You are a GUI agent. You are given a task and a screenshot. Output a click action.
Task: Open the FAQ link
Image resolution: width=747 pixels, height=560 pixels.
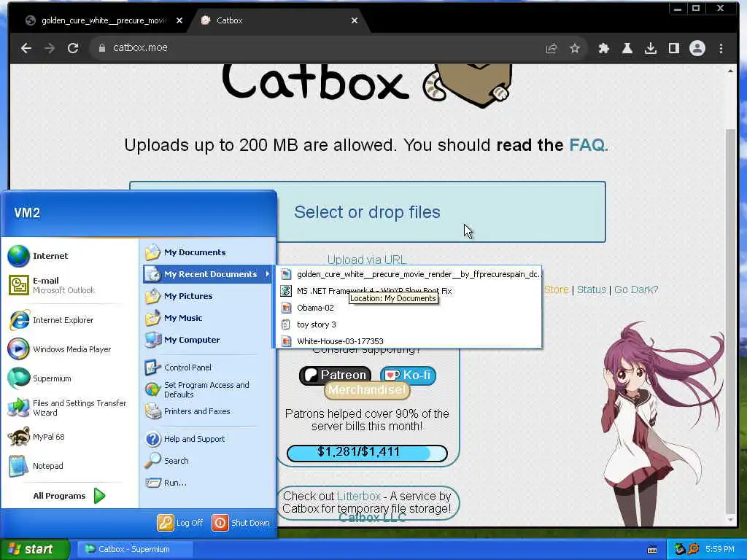(587, 145)
